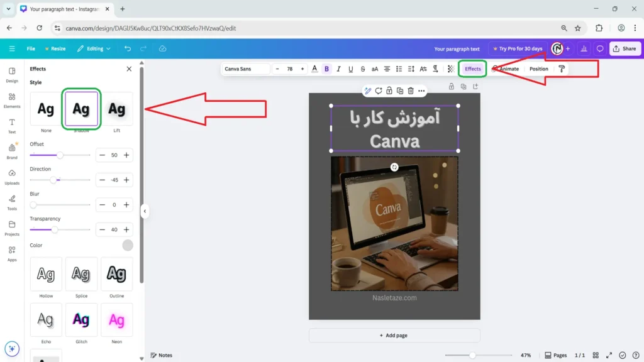The width and height of the screenshot is (644, 362).
Task: Delete the selected text box
Action: click(411, 90)
